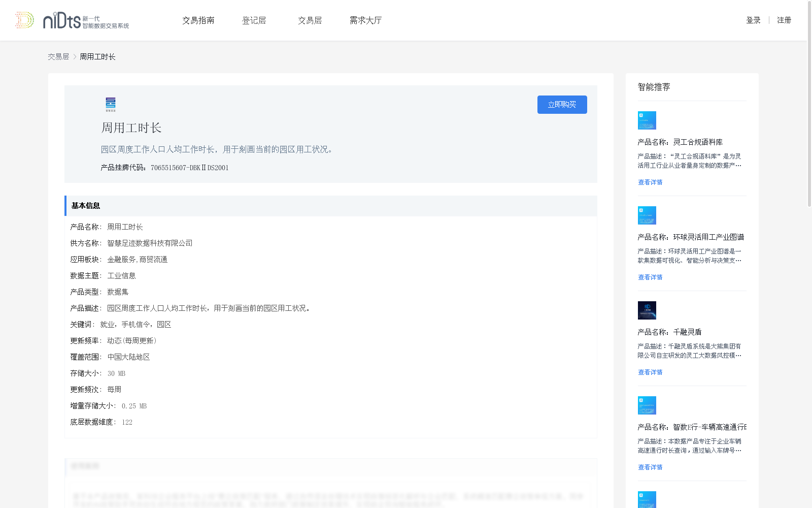Click the 动态(每周更新) value
The image size is (812, 508).
(132, 341)
